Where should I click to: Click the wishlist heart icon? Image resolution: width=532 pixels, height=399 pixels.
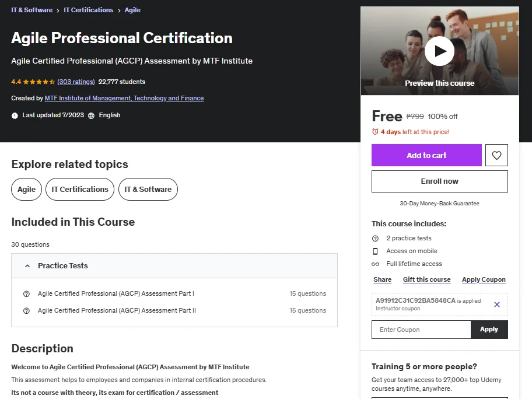tap(496, 155)
